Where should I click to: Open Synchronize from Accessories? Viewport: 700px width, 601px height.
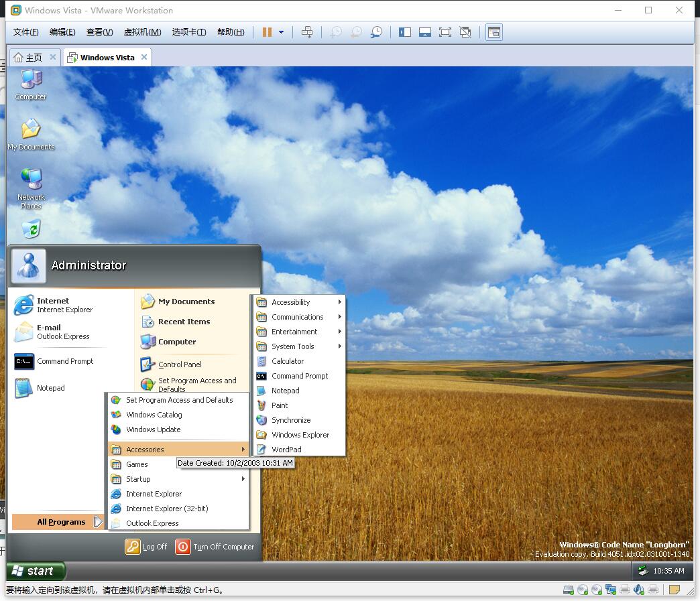pos(299,420)
